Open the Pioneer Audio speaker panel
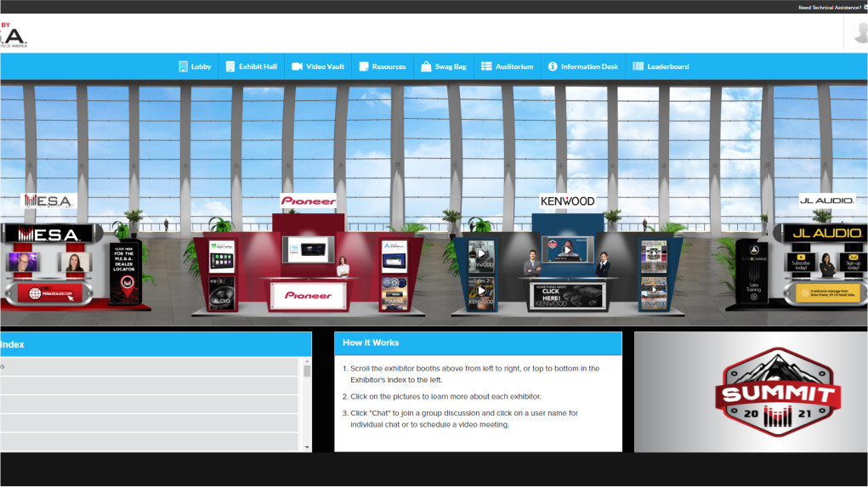Viewport: 868px width, 487px height. point(222,292)
